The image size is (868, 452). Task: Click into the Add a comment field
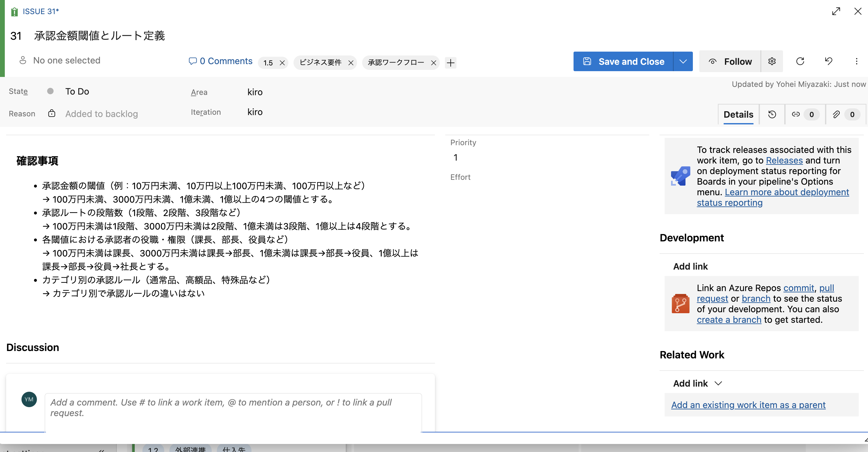click(x=233, y=407)
